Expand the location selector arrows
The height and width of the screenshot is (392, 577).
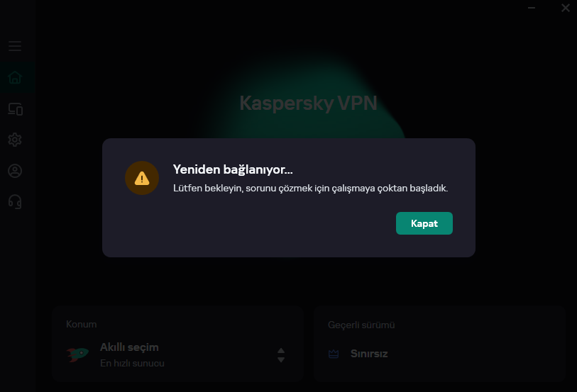point(281,355)
